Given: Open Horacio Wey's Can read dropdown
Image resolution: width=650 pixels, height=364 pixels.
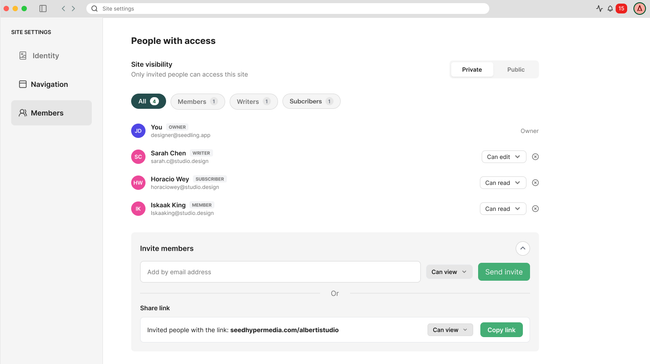Looking at the screenshot, I should click(x=503, y=183).
